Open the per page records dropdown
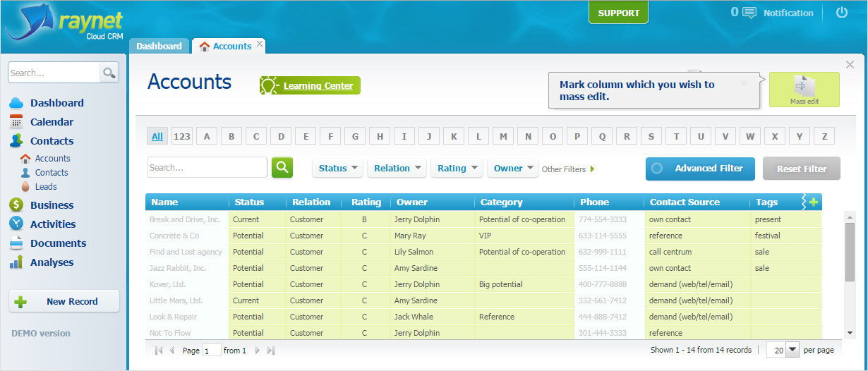 [x=792, y=350]
